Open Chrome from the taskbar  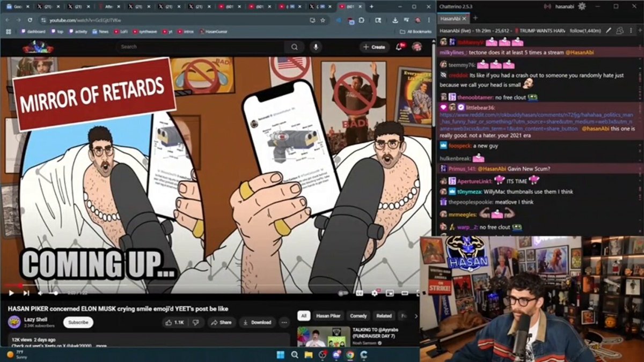pyautogui.click(x=350, y=354)
